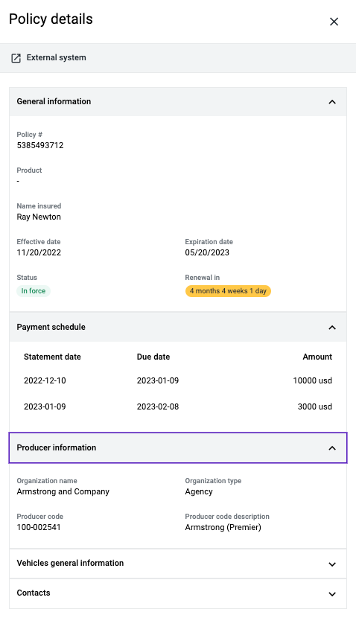Close the Policy details panel
This screenshot has width=356, height=644.
[x=334, y=22]
